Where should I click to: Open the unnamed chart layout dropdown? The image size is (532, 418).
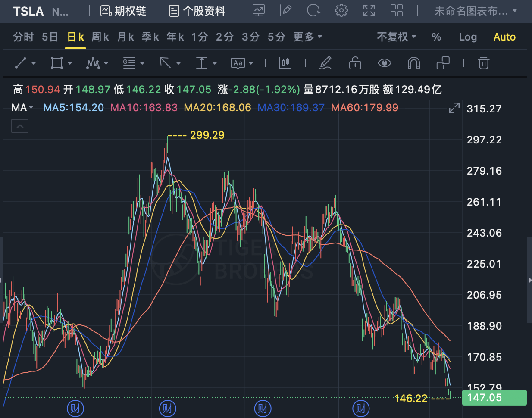(476, 11)
